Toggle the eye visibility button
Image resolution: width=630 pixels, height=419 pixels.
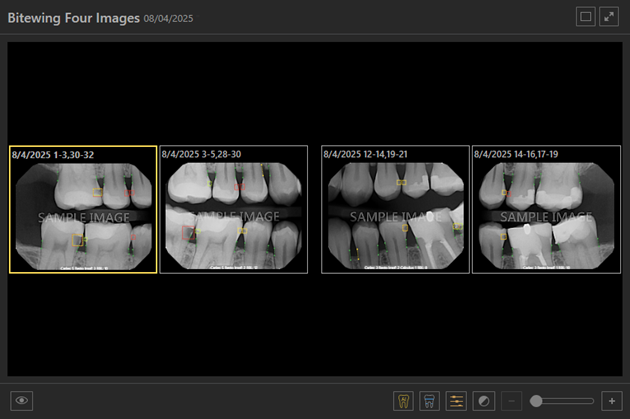tap(24, 400)
